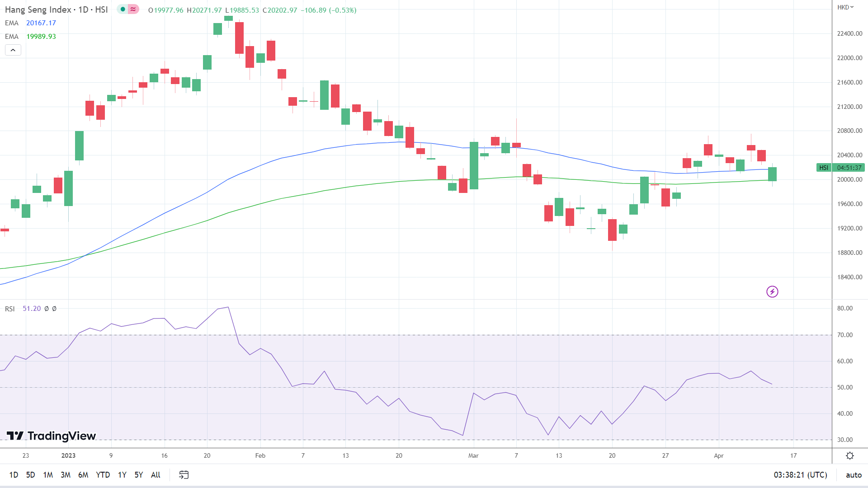Click the Apr date axis label
This screenshot has height=488, width=868.
719,455
